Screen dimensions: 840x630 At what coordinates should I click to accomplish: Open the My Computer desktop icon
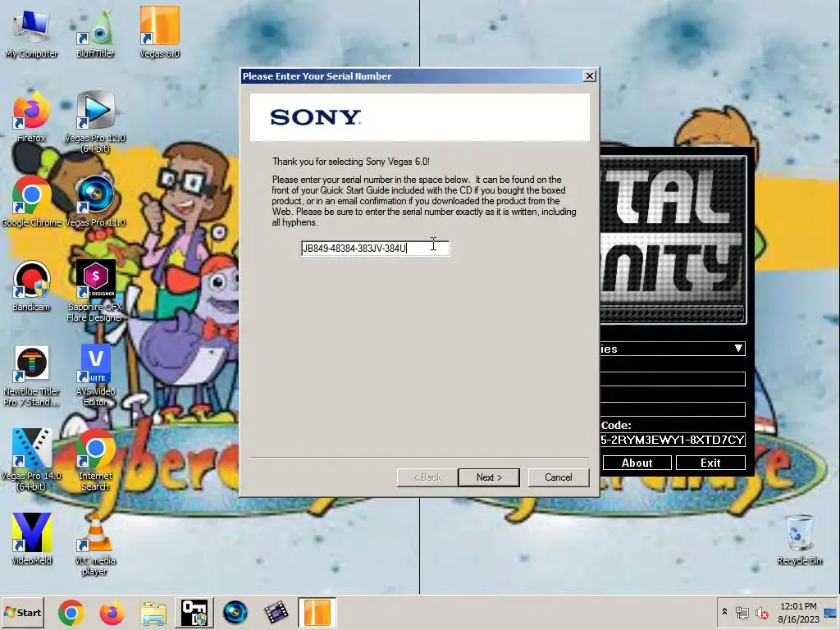click(31, 33)
